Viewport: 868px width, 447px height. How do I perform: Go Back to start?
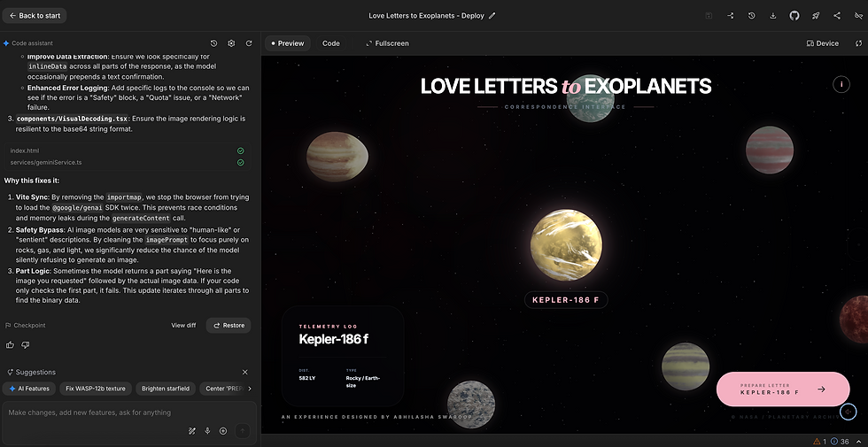[x=35, y=16]
